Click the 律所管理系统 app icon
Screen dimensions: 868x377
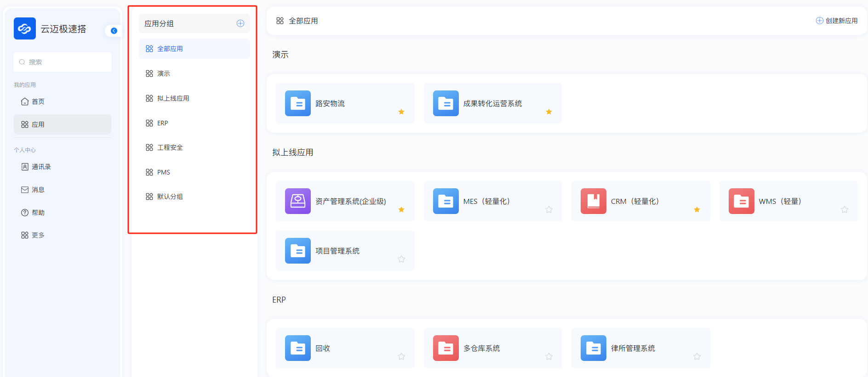coord(593,348)
